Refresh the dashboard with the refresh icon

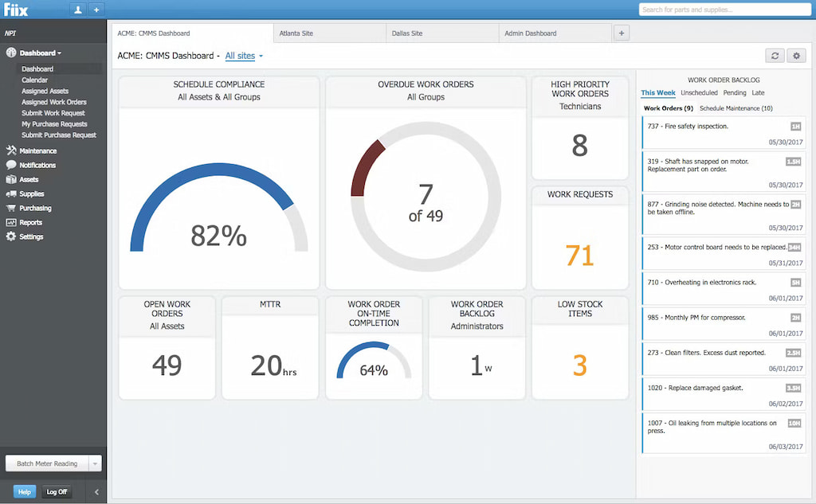pyautogui.click(x=774, y=55)
